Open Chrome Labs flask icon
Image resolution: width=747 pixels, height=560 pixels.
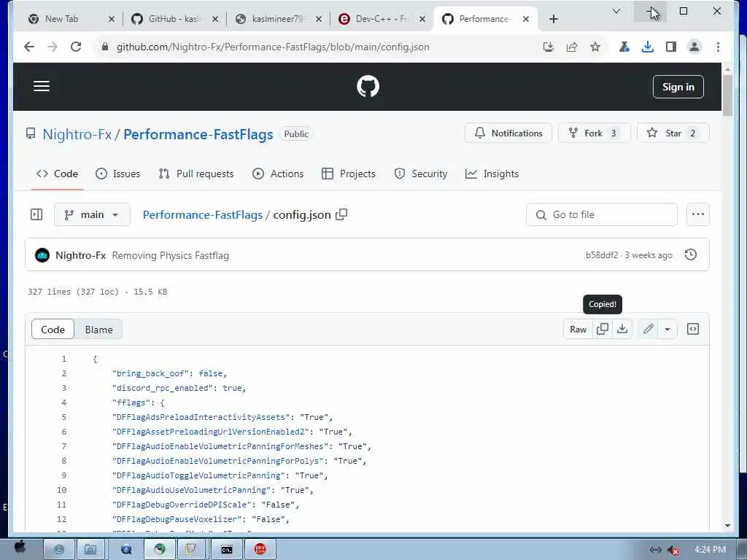624,47
